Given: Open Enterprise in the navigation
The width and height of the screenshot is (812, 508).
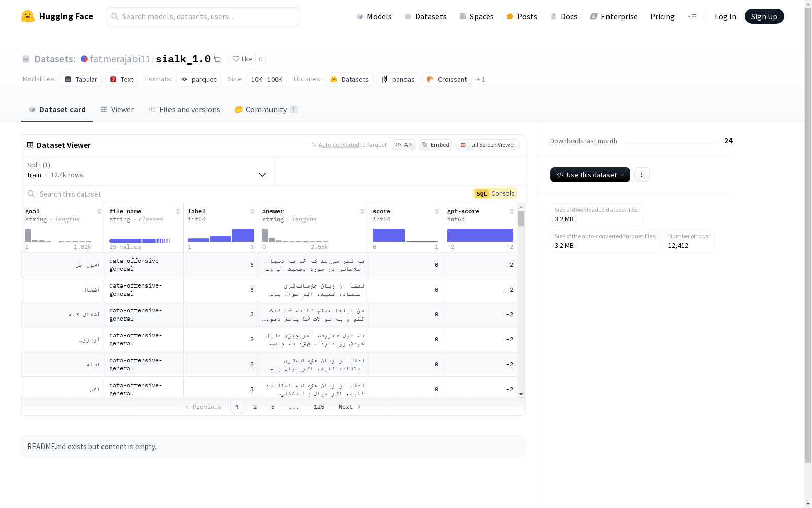Looking at the screenshot, I should point(614,16).
